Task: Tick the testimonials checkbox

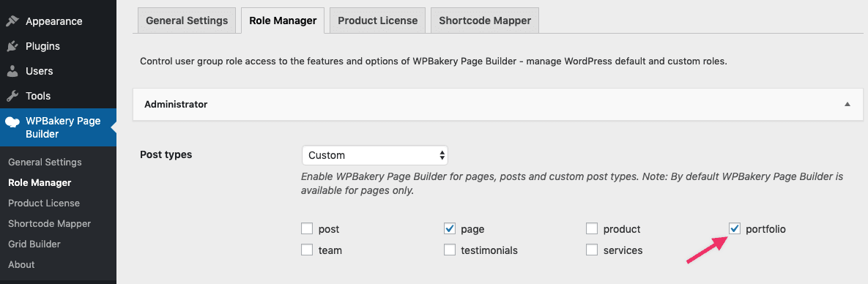Action: tap(450, 250)
